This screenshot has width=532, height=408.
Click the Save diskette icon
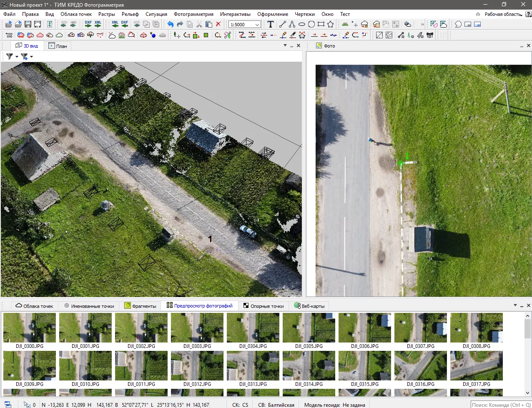[x=28, y=25]
